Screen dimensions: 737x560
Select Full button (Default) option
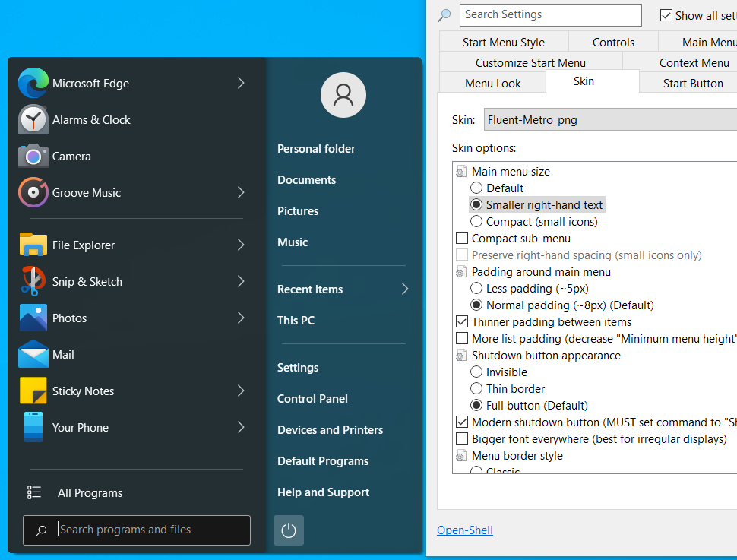coord(476,405)
